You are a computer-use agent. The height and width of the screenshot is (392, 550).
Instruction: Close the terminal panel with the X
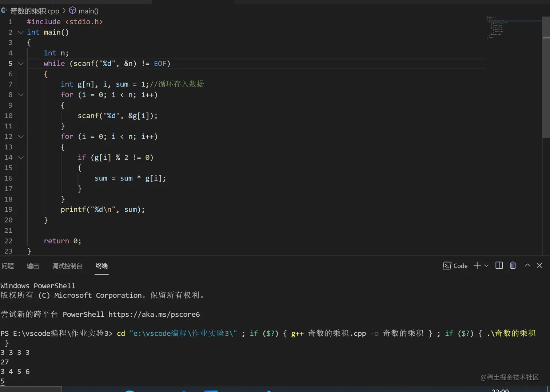[539, 265]
